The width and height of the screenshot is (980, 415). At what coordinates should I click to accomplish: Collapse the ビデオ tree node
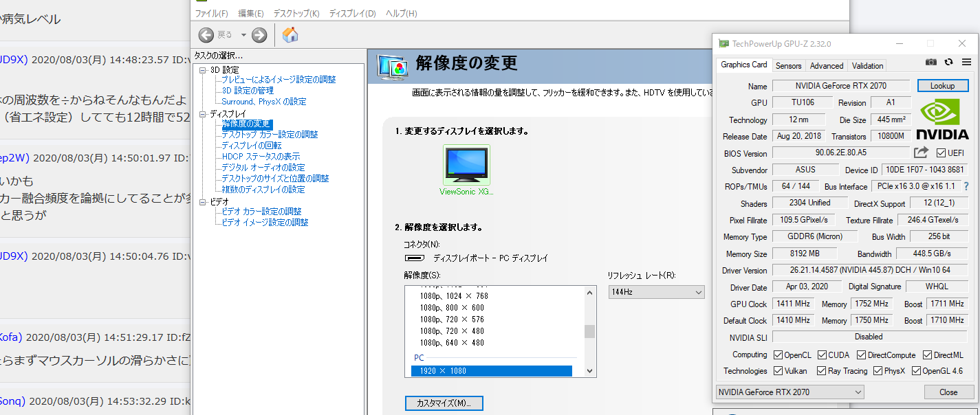[x=203, y=202]
